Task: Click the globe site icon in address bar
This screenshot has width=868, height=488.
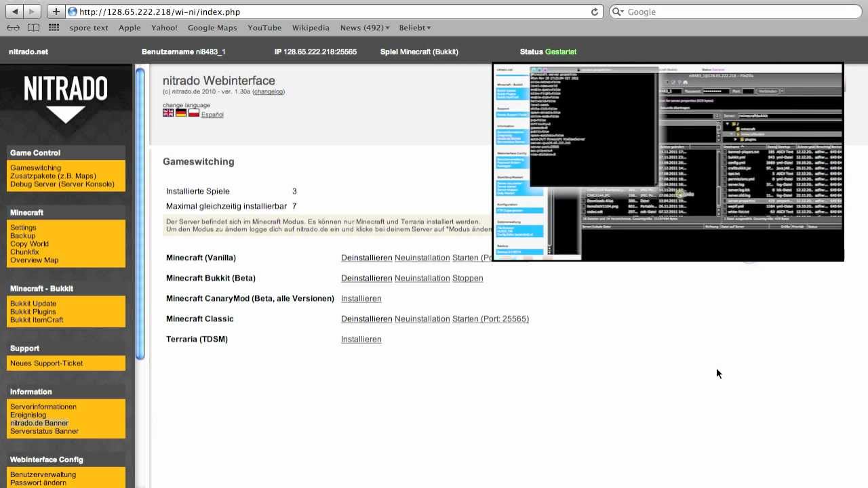Action: click(73, 12)
